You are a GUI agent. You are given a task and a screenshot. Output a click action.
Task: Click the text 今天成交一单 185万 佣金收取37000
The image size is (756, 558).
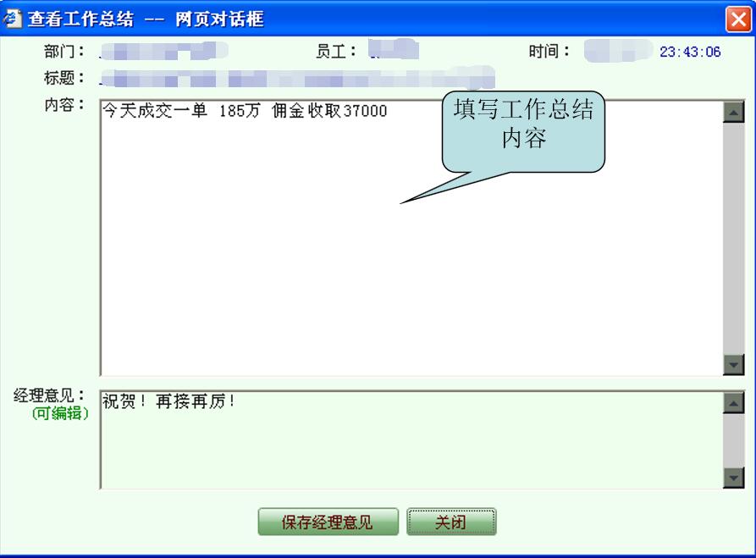coord(245,111)
